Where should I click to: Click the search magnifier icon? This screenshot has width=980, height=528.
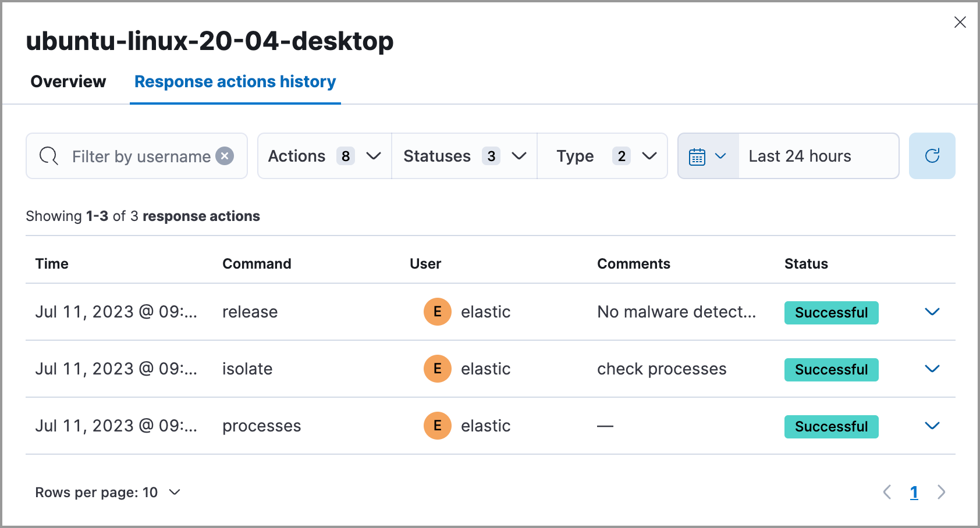48,156
